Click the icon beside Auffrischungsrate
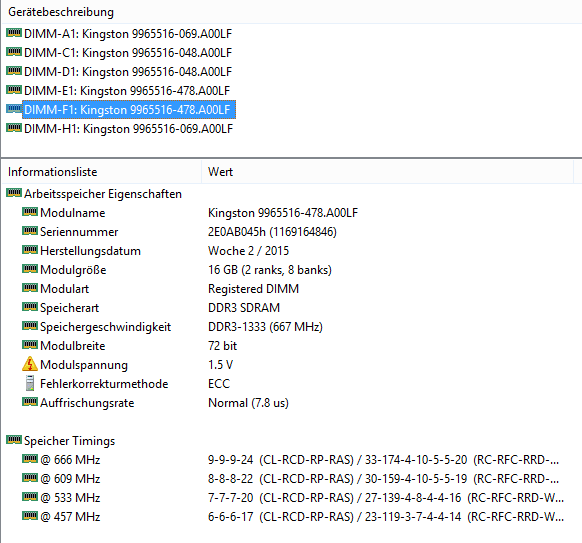Screen dimensions: 582x543 click(30, 402)
